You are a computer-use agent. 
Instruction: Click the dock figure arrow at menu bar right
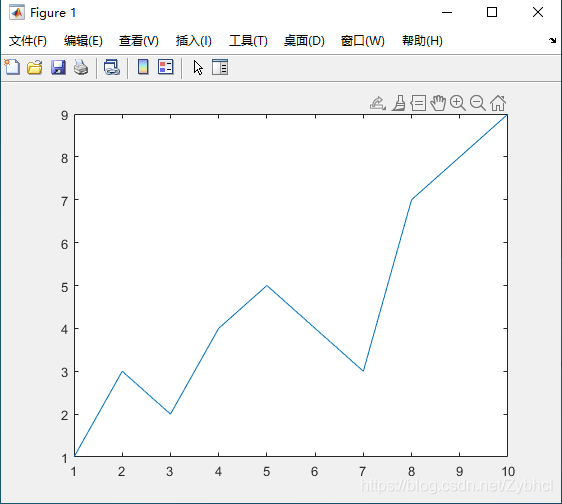tap(552, 40)
